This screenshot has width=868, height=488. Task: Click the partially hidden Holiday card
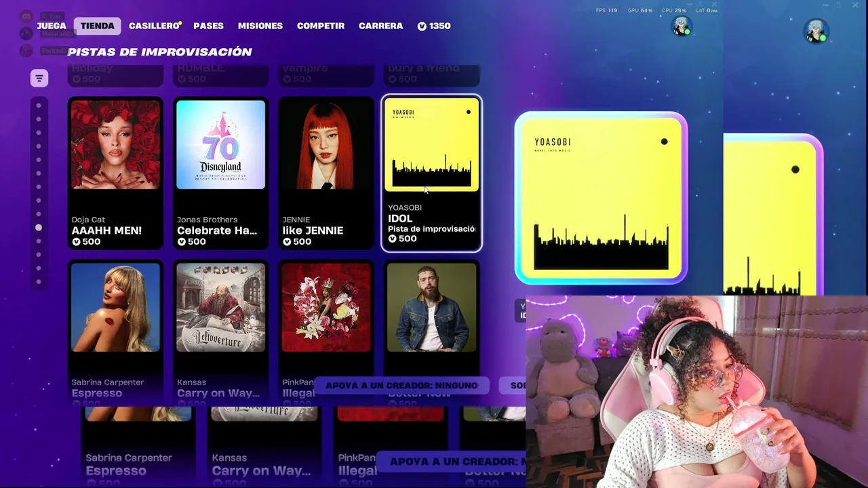[116, 75]
